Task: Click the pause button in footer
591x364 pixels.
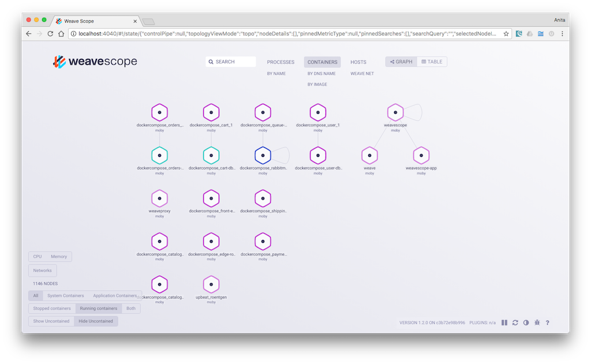Action: (504, 322)
